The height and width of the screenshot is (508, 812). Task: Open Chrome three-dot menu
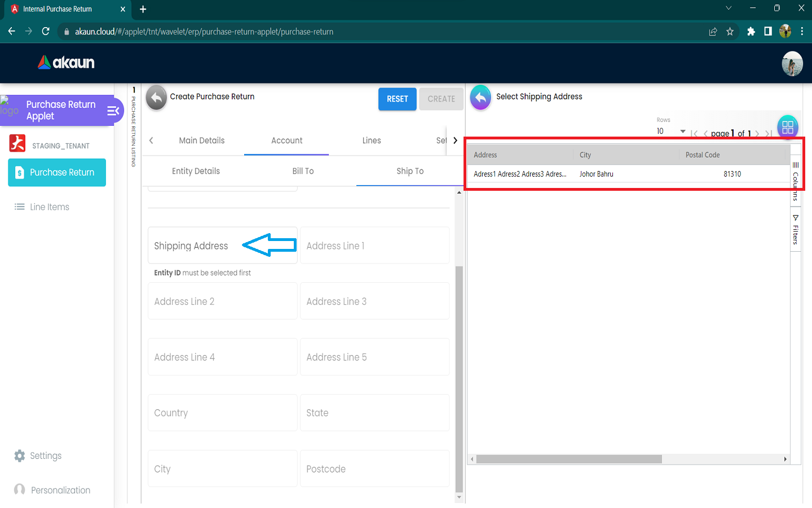pos(802,32)
